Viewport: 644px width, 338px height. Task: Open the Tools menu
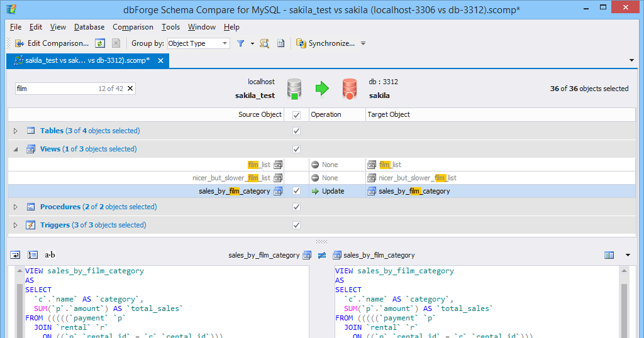pyautogui.click(x=170, y=27)
